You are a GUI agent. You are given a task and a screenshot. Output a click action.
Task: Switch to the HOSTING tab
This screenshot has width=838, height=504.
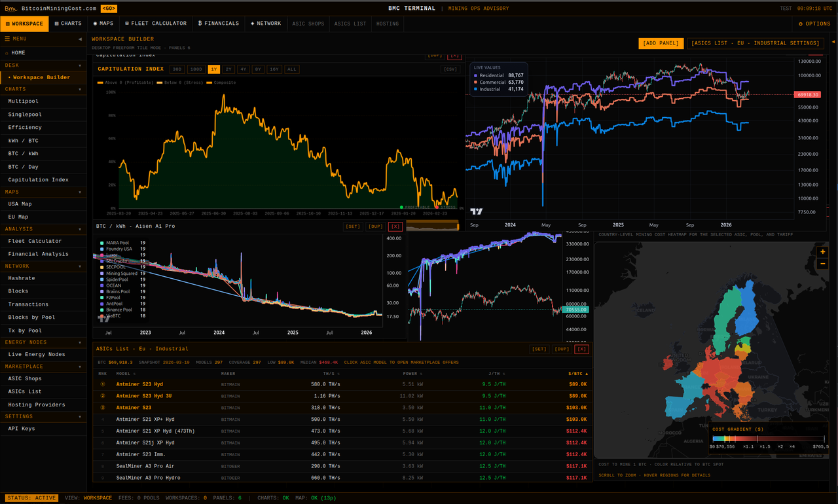pyautogui.click(x=388, y=23)
